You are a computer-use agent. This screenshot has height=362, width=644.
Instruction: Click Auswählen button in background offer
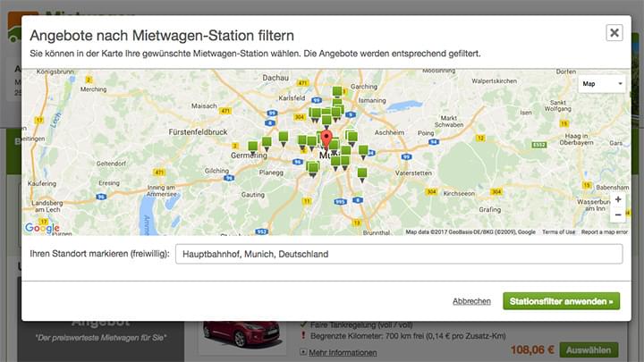pyautogui.click(x=589, y=350)
